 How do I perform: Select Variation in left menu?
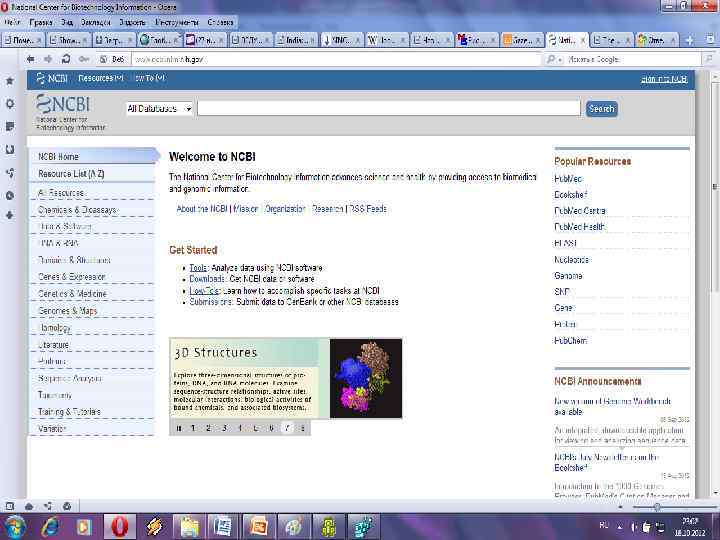coord(52,428)
